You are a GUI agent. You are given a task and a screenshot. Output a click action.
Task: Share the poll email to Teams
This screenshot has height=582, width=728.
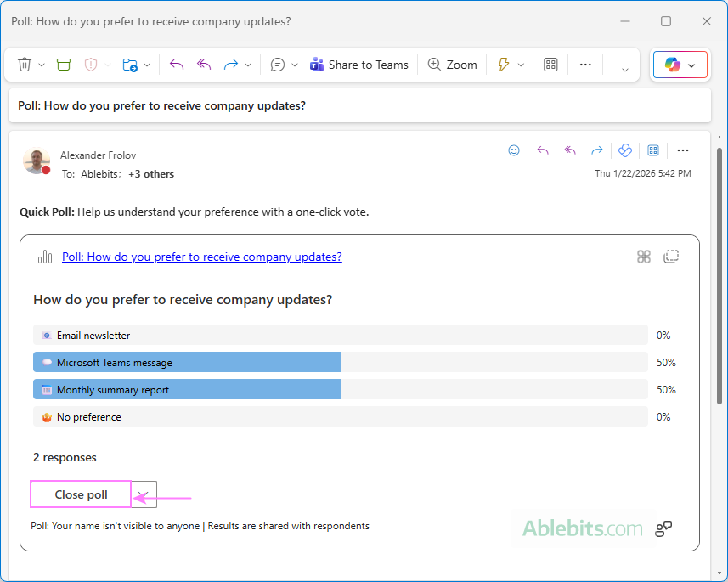tap(358, 64)
